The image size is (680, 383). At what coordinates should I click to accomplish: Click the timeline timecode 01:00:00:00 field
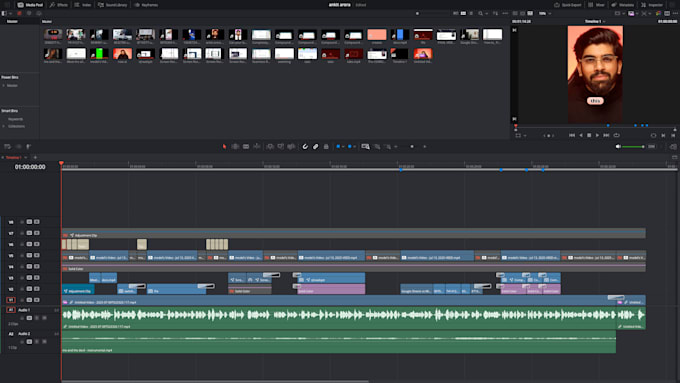pos(30,167)
